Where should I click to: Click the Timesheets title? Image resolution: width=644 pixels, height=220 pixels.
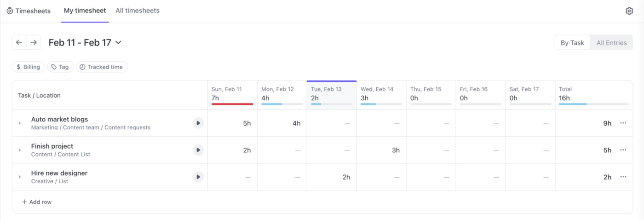pos(33,11)
